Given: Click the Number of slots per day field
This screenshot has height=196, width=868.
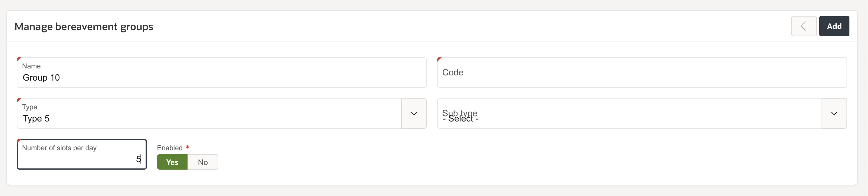Looking at the screenshot, I should tap(82, 154).
